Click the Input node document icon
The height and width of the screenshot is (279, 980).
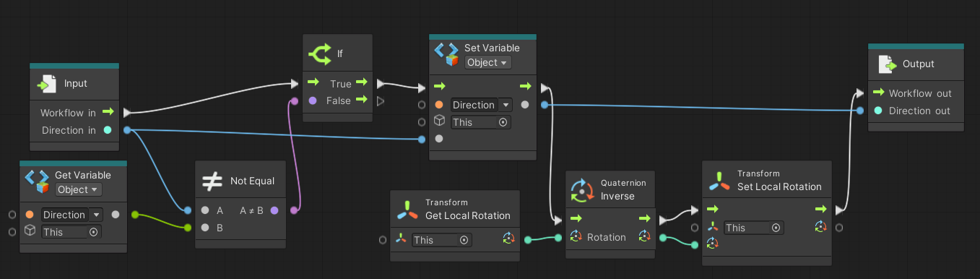pyautogui.click(x=47, y=84)
